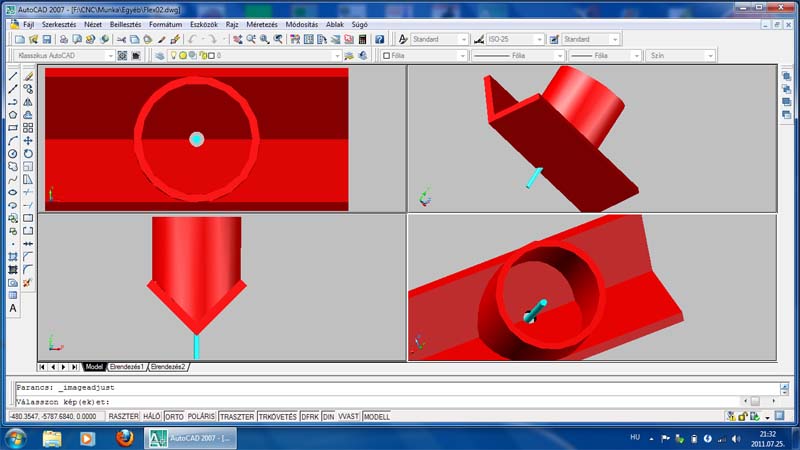Open the Módosítás menu
The width and height of the screenshot is (800, 450).
tap(302, 24)
